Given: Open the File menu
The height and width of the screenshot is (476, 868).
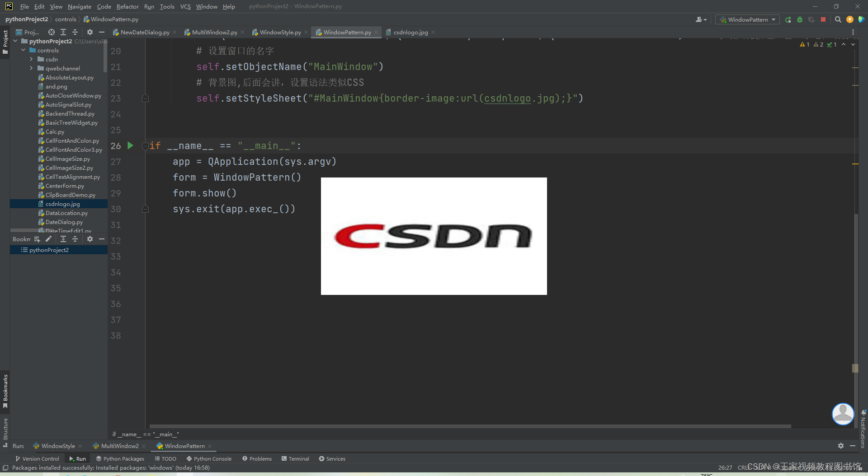Looking at the screenshot, I should (x=24, y=6).
